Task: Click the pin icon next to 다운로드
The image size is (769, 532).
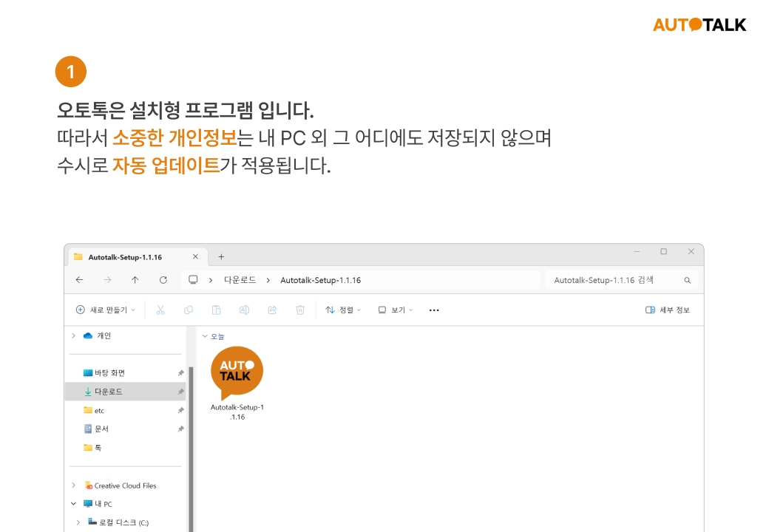Action: pos(180,392)
